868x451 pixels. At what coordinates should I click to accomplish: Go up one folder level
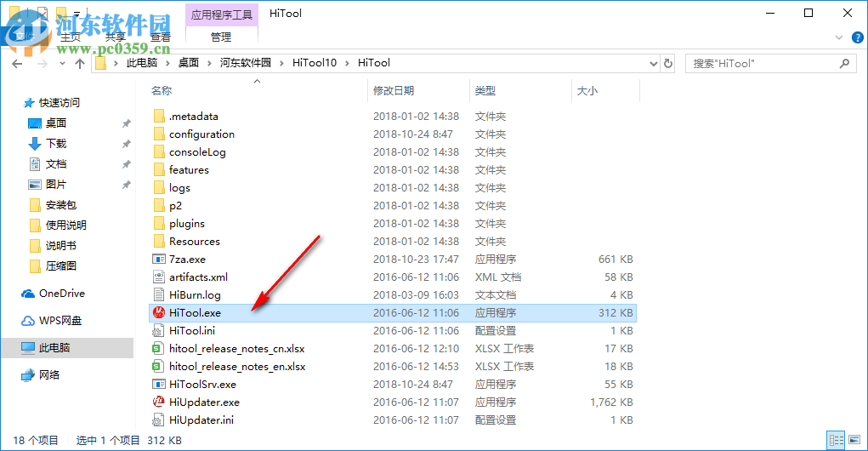(x=80, y=64)
